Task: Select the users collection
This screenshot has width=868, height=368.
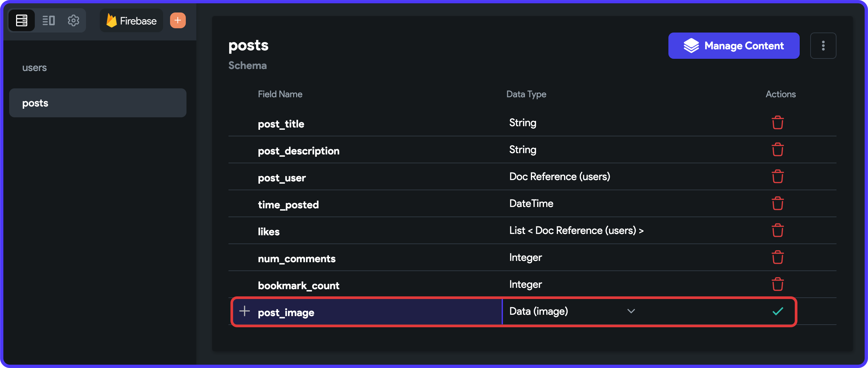Action: pos(34,68)
